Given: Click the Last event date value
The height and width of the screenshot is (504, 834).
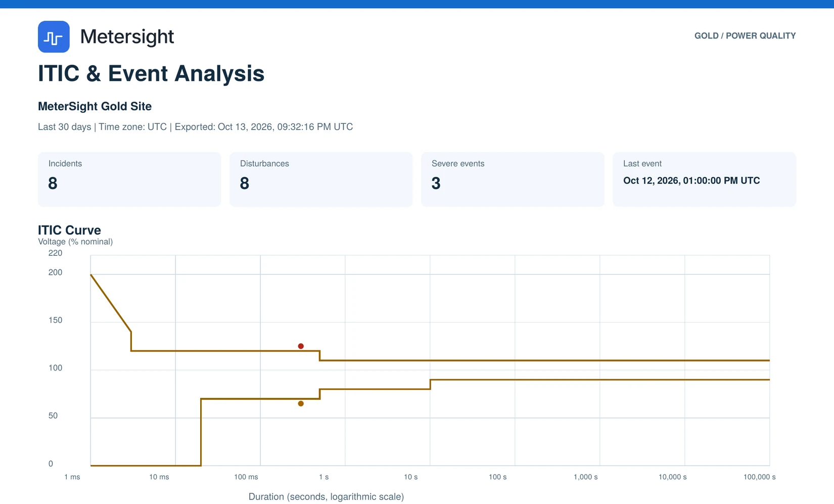Looking at the screenshot, I should coord(691,180).
